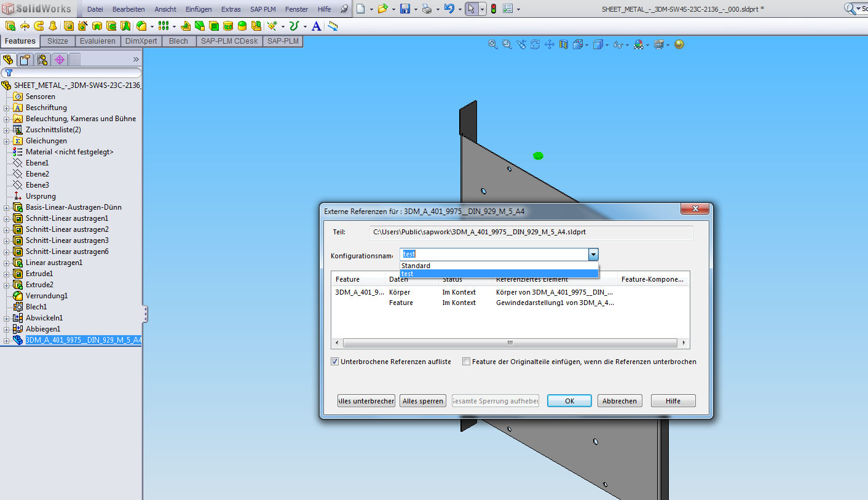The height and width of the screenshot is (500, 868).
Task: Select 'Standard' from the configuration dropdown list
Action: coord(416,266)
